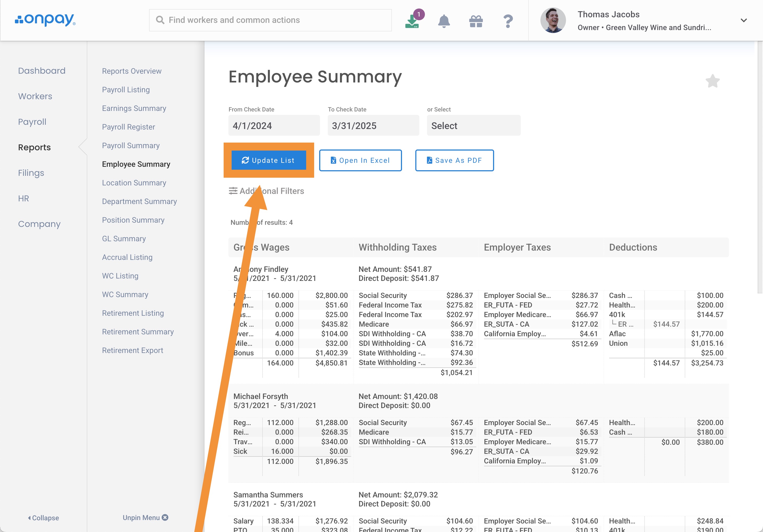Open the Company section
Screen dimensions: 763x532
click(39, 224)
